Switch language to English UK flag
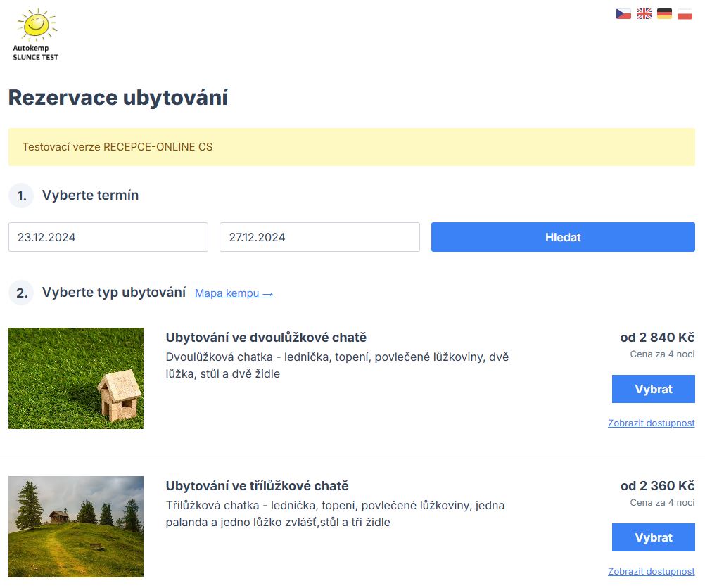Screen dimensions: 705x588 pos(644,14)
